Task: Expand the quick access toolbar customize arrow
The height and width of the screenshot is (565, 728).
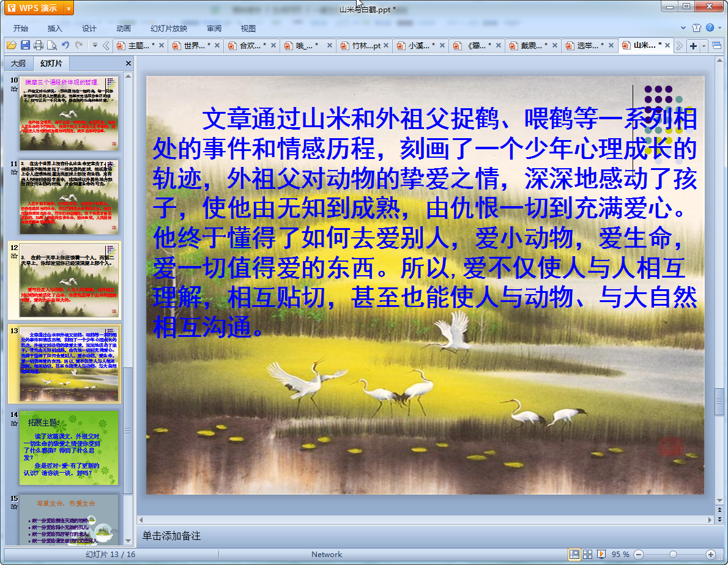Action: pyautogui.click(x=95, y=45)
